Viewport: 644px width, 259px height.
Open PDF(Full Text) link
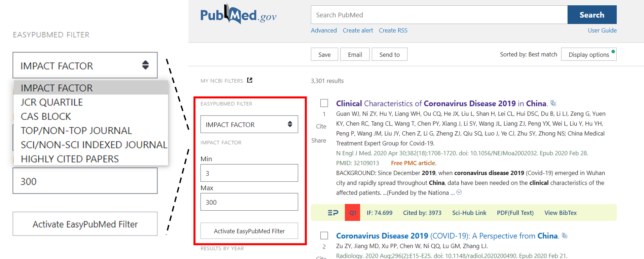pos(515,213)
